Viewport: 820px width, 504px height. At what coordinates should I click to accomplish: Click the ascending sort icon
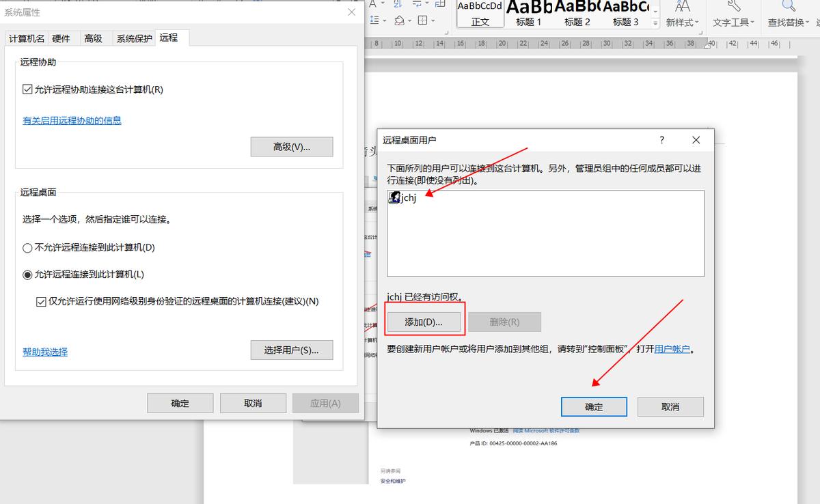396,4
